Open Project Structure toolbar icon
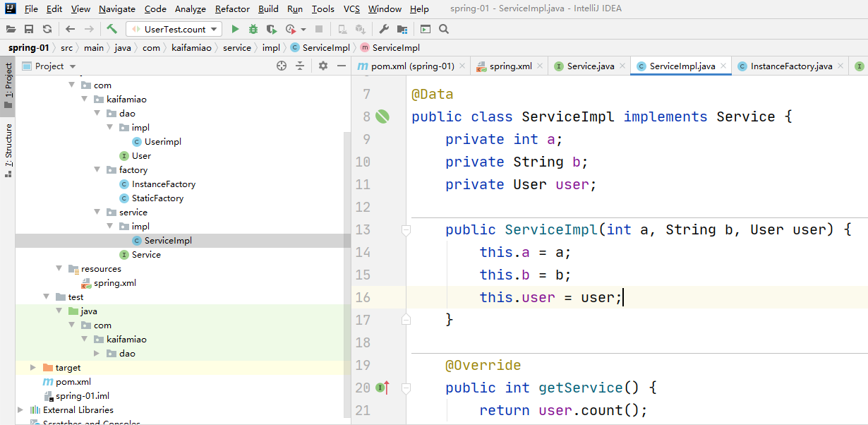 [402, 29]
